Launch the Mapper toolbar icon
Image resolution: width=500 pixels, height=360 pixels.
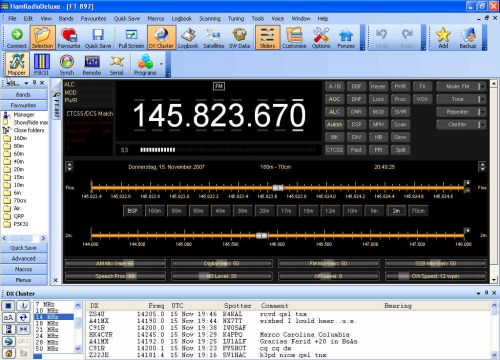point(17,64)
